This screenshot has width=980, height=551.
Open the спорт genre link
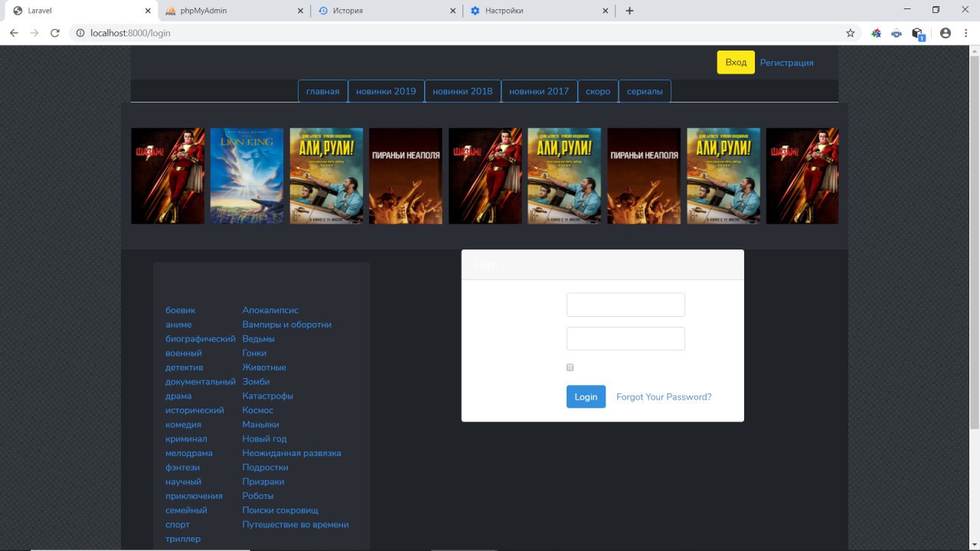[x=178, y=525]
